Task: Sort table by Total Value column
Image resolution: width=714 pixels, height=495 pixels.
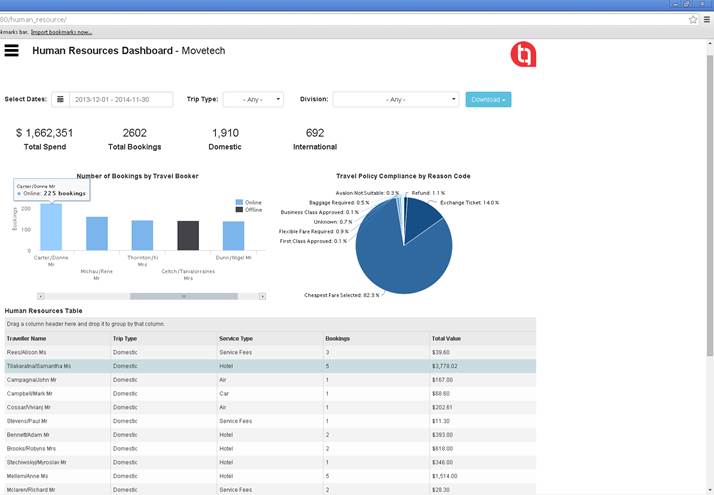Action: (446, 338)
